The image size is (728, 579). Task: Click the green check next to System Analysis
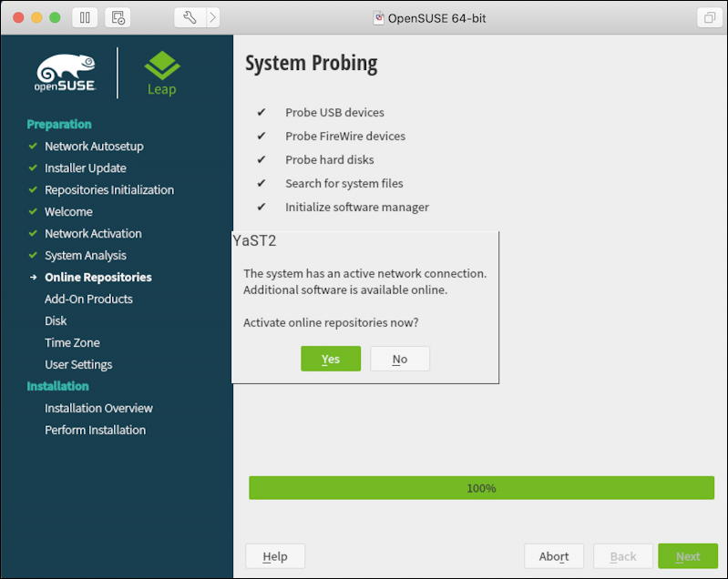pyautogui.click(x=33, y=255)
